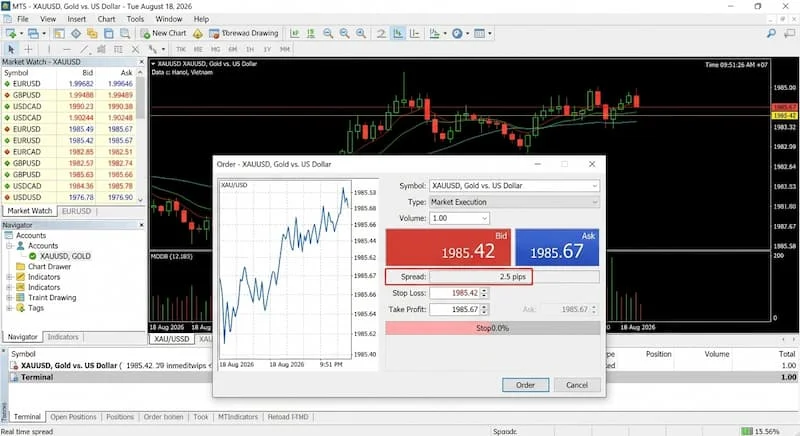This screenshot has height=436, width=800.
Task: Select the USDUSD row in Market Watch
Action: pos(69,197)
